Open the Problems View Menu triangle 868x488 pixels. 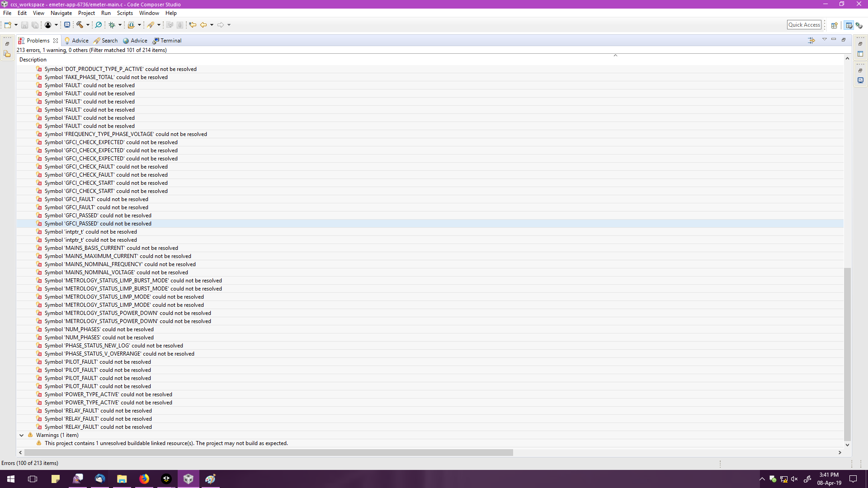(x=824, y=40)
